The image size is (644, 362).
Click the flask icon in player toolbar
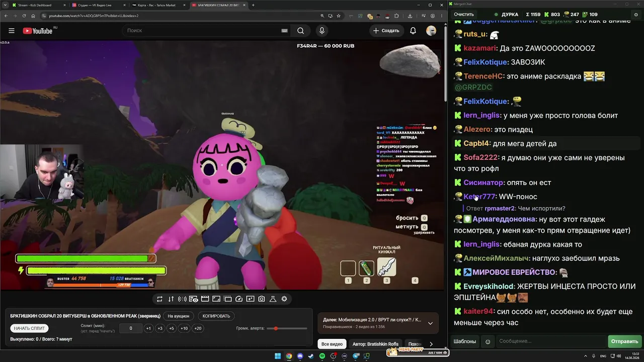pos(273,299)
